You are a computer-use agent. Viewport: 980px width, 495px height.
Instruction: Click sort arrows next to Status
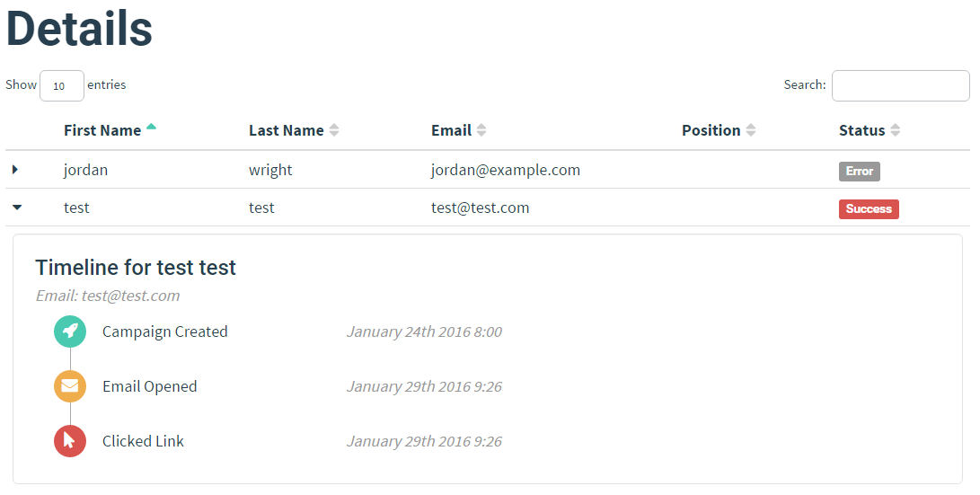pyautogui.click(x=896, y=130)
